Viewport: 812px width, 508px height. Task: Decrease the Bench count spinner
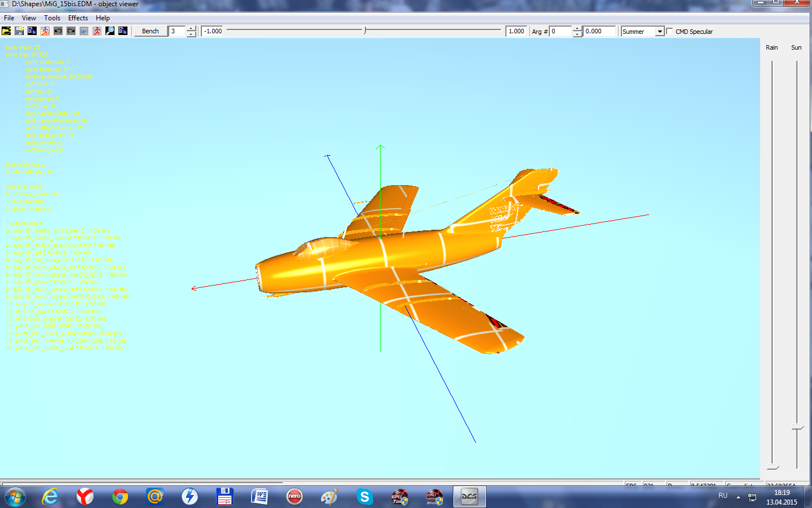coord(191,34)
